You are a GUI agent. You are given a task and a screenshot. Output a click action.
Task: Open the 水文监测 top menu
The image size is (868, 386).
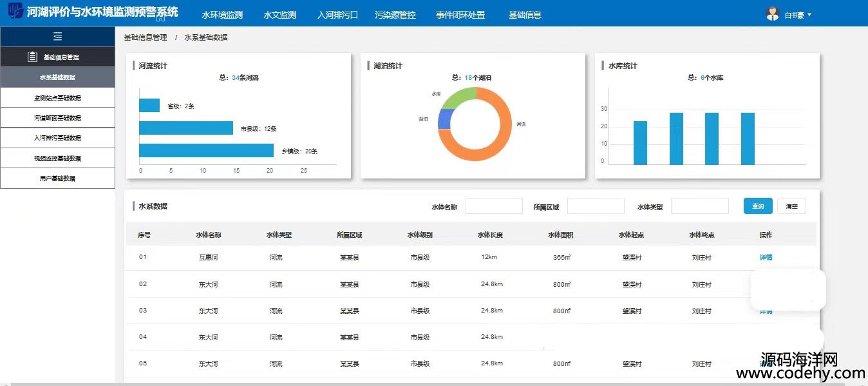(x=280, y=15)
